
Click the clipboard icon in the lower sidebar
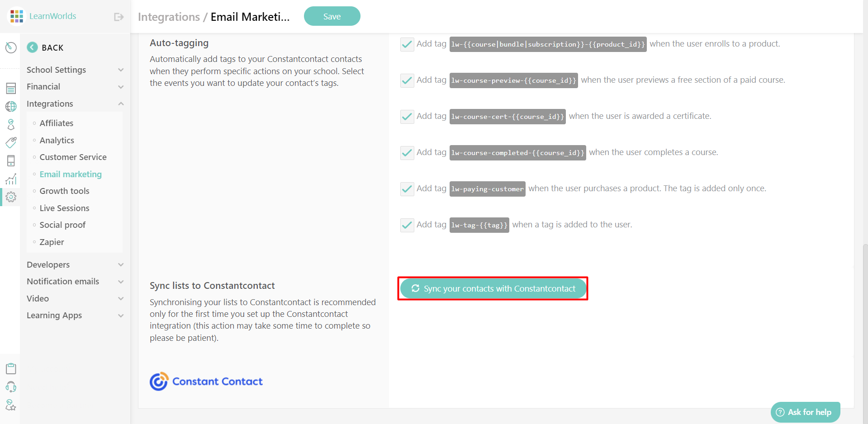11,368
